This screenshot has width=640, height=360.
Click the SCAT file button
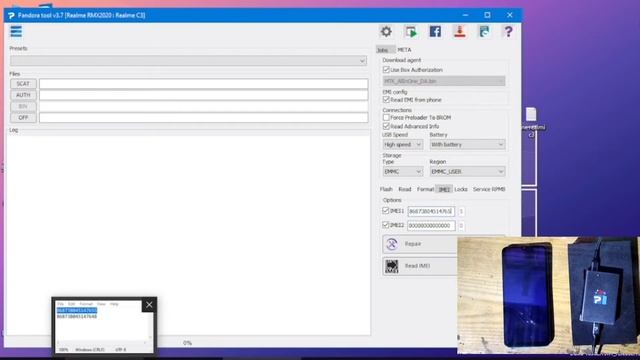coord(23,84)
